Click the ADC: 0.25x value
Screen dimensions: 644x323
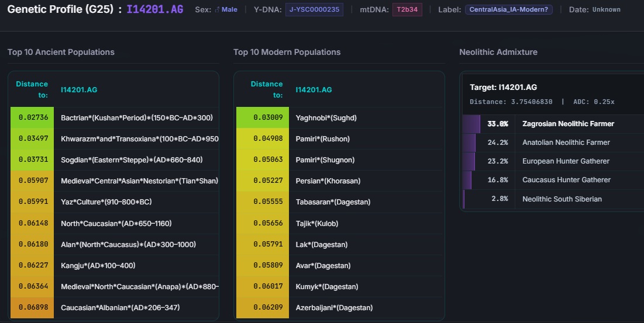594,102
